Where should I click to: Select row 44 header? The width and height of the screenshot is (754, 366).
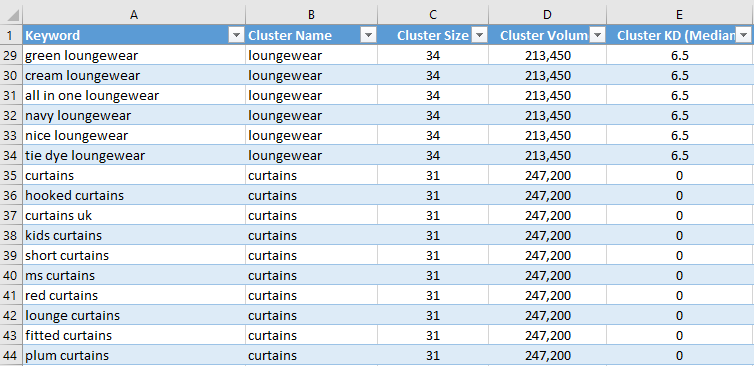[11, 355]
